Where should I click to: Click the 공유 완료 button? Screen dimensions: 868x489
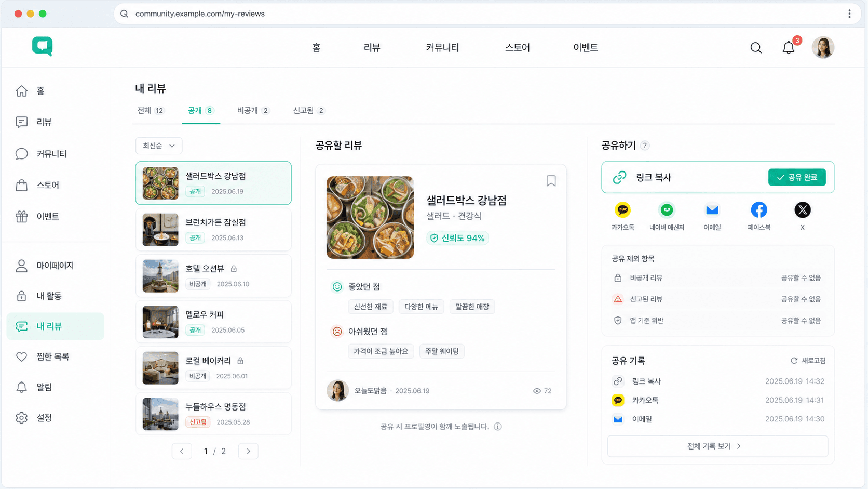coord(797,177)
